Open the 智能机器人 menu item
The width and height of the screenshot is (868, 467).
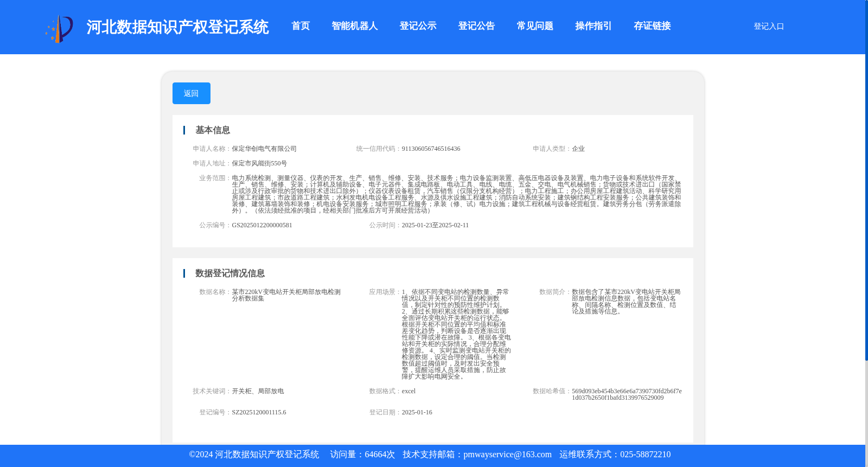(355, 26)
